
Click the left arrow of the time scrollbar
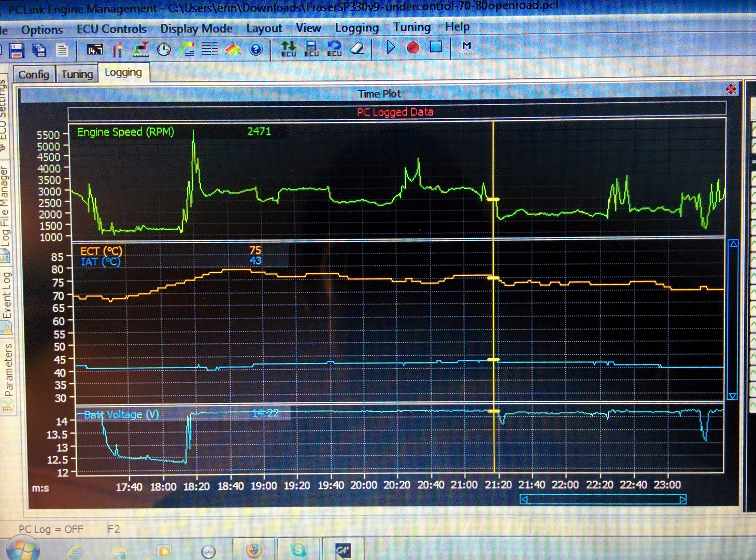tap(524, 499)
